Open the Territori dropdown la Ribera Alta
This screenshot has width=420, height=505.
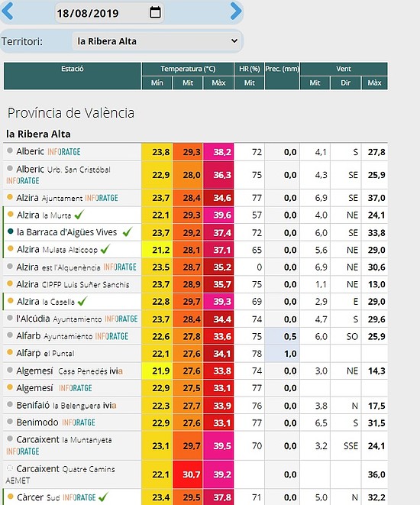click(x=157, y=41)
